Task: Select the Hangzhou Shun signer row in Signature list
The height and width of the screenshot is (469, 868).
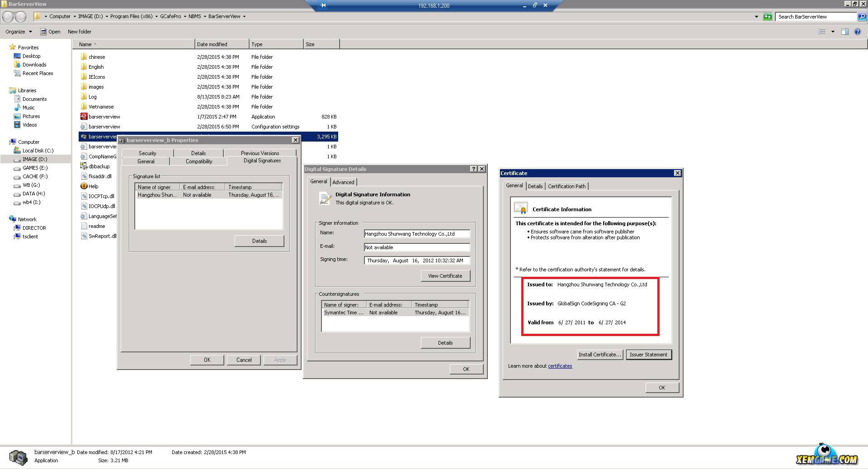Action: pyautogui.click(x=208, y=194)
